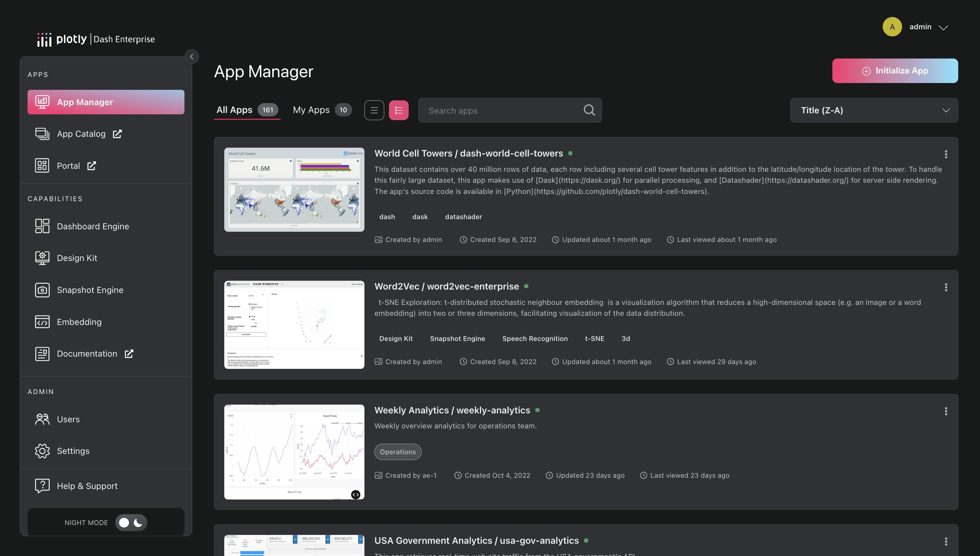Select the Embedding capability
The height and width of the screenshot is (556, 980).
point(79,322)
